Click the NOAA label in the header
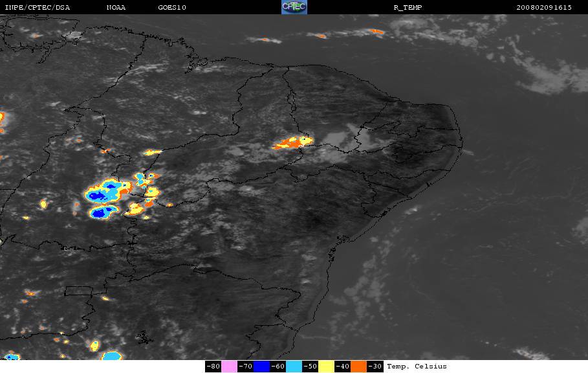 (x=116, y=8)
